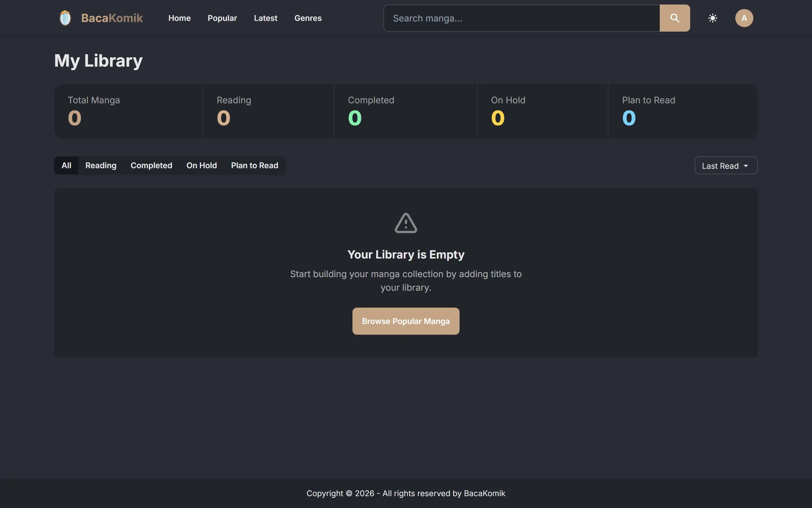Image resolution: width=812 pixels, height=508 pixels.
Task: Switch to the On Hold filter tab
Action: point(202,165)
